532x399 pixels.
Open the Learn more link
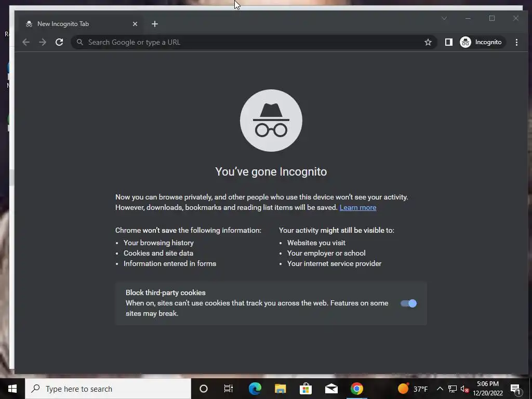[x=357, y=207]
